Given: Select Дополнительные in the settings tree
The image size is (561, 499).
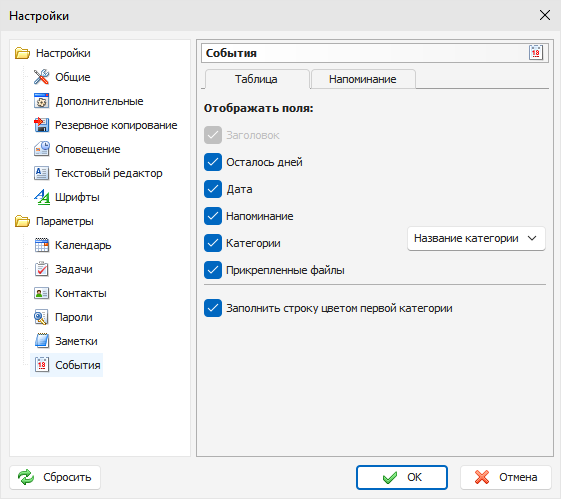Looking at the screenshot, I should point(99,101).
